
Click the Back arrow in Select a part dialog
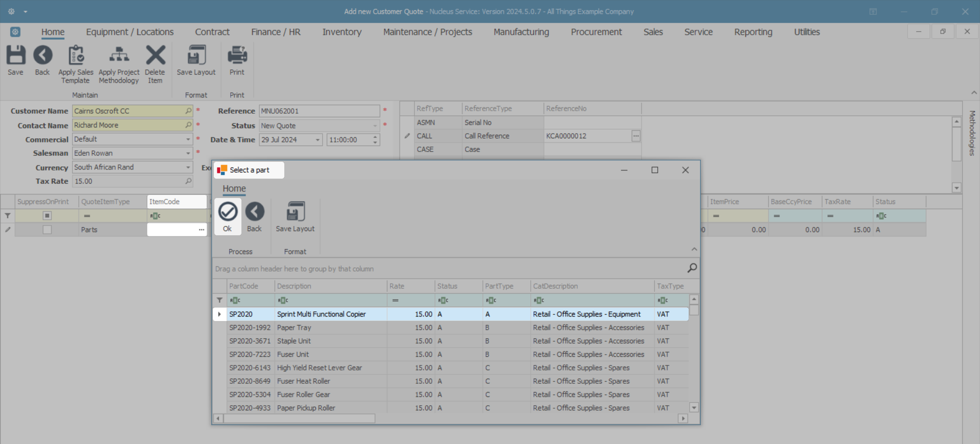click(x=254, y=212)
